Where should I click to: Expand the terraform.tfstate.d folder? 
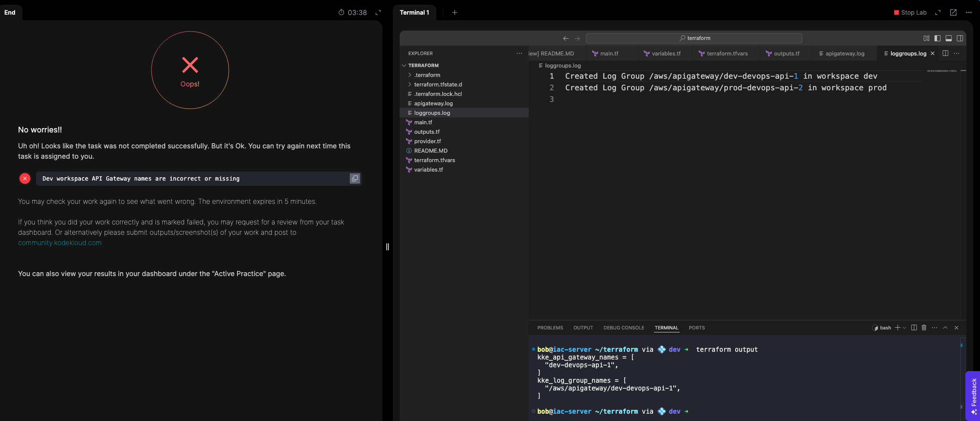coord(438,84)
